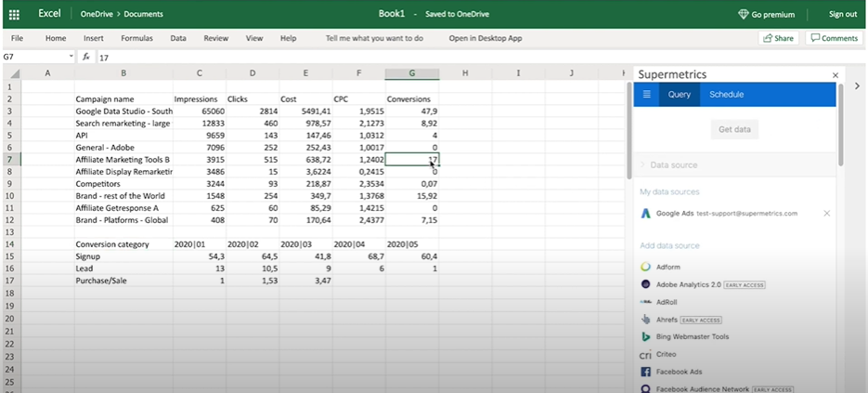The width and height of the screenshot is (868, 393).
Task: Choose the AdRoll data source icon
Action: pyautogui.click(x=645, y=302)
